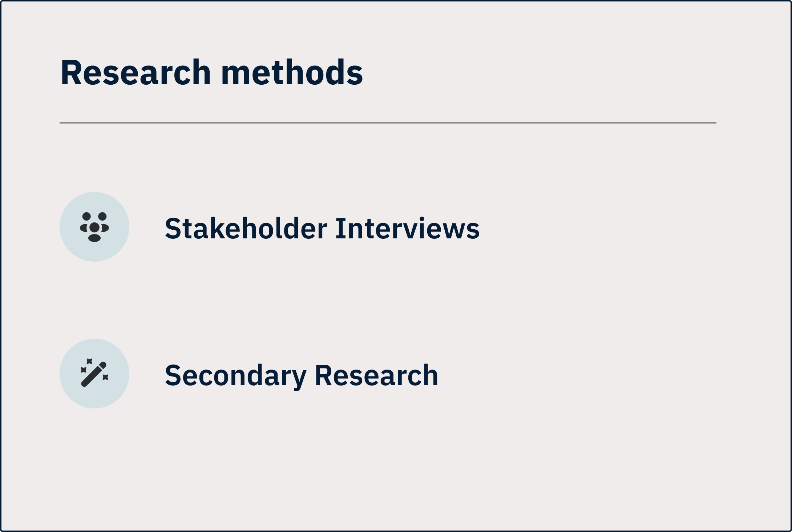Click the top-left head in people icon

pos(86,217)
